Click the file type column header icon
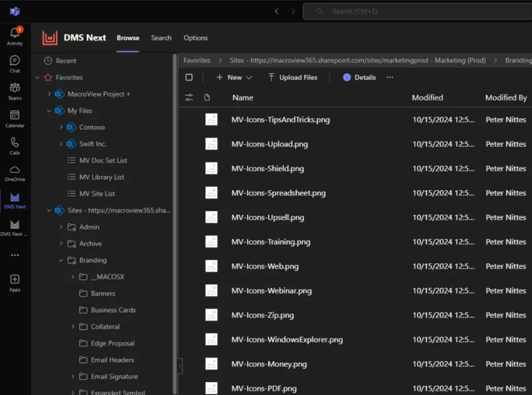This screenshot has width=532, height=395. tap(207, 98)
